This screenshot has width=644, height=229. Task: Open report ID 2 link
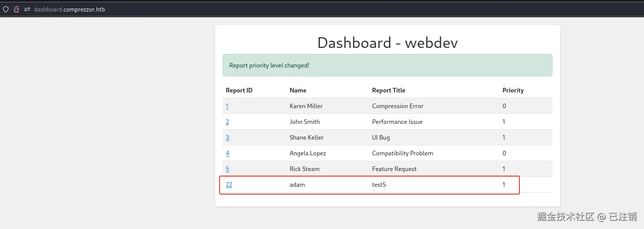click(x=227, y=122)
